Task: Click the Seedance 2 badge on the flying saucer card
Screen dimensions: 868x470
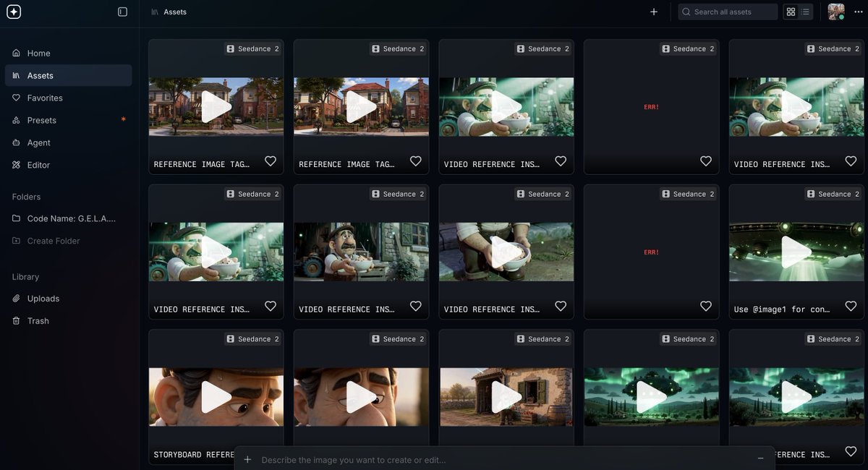Action: point(833,194)
